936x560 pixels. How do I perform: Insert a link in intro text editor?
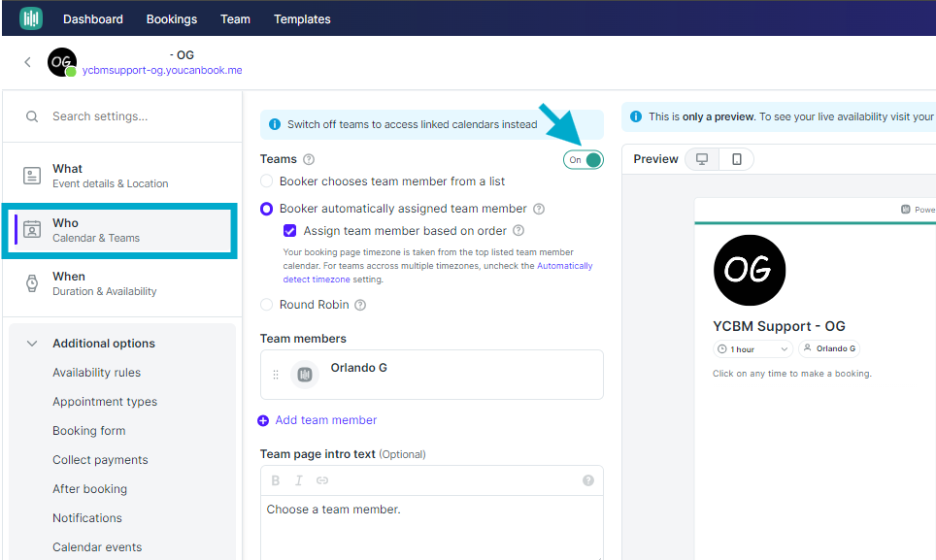coord(322,480)
